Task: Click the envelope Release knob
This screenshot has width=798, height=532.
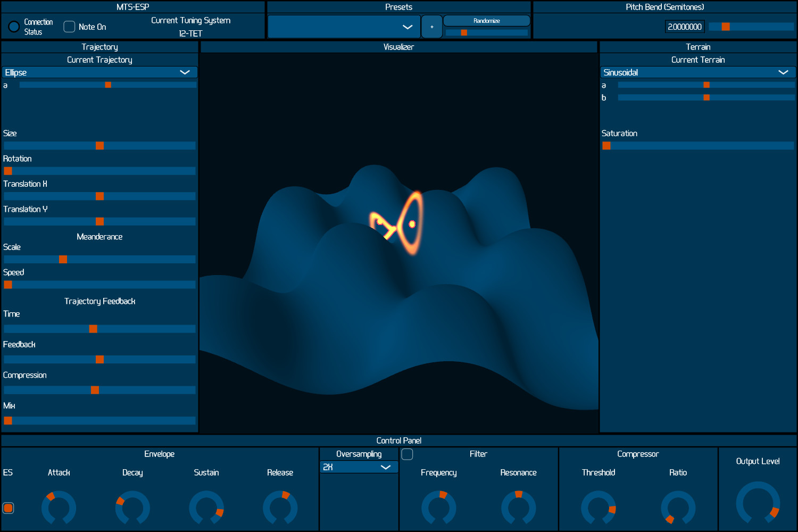Action: point(280,508)
